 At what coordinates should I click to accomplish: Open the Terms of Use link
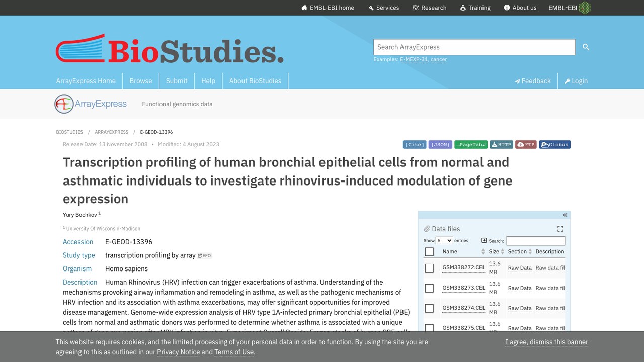[x=234, y=352]
